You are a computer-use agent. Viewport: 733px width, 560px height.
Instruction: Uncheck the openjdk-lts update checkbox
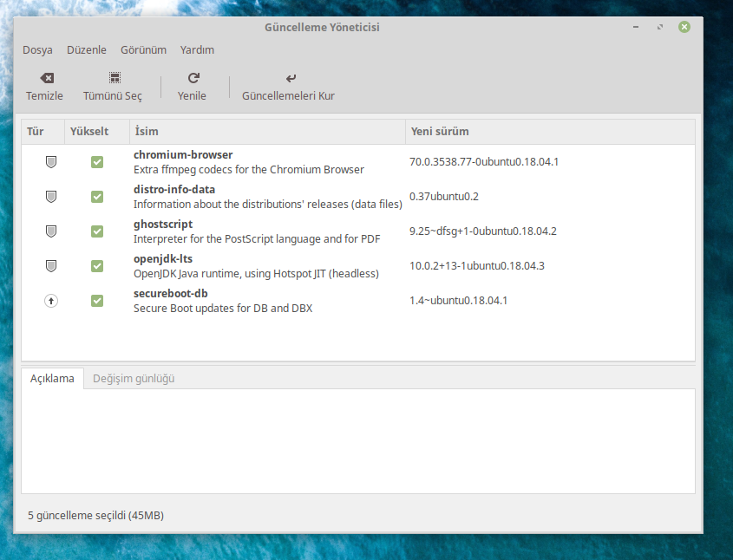(x=97, y=266)
